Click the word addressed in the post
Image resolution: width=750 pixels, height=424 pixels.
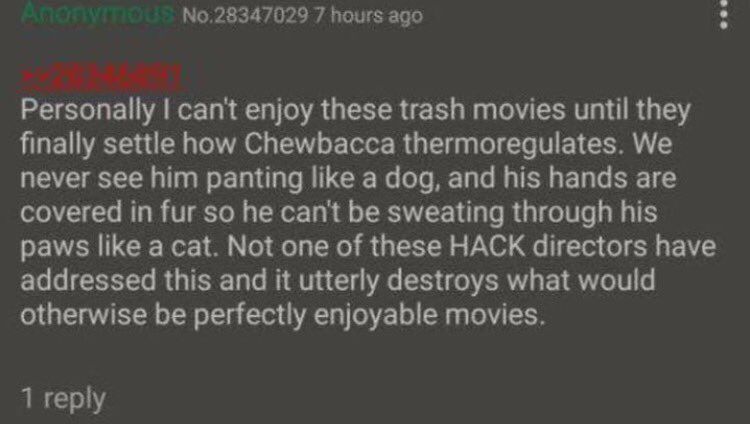click(x=88, y=280)
